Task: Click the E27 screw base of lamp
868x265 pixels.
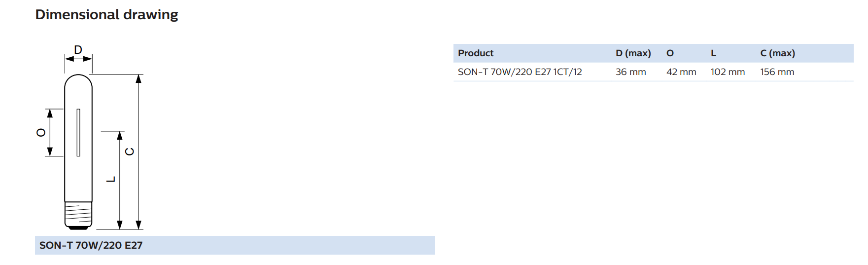Action: 78,216
